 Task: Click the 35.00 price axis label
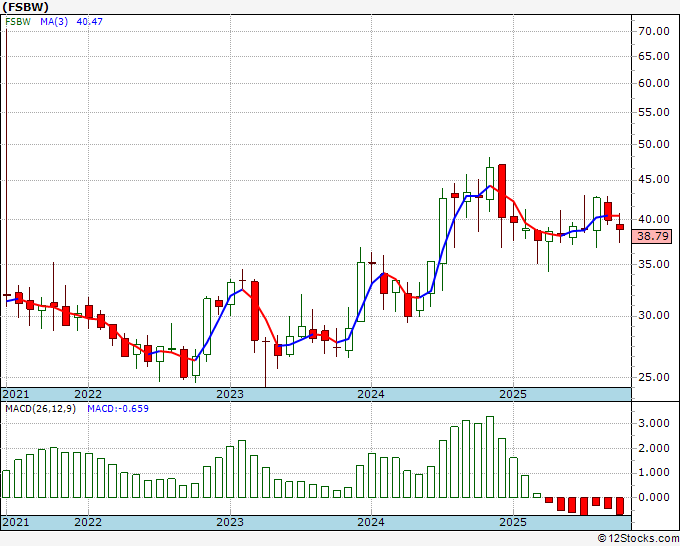pos(654,264)
